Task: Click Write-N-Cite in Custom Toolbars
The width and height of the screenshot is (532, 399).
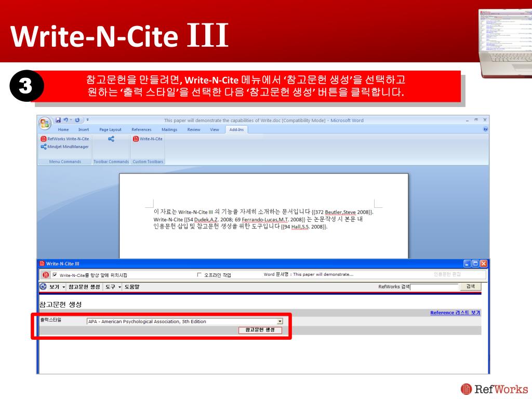Action: [x=148, y=139]
